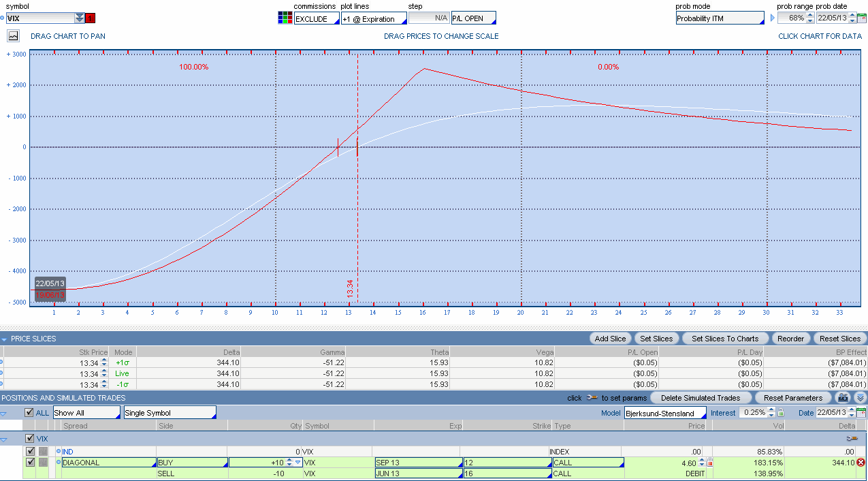Click the Interest rate lock icon
This screenshot has height=481, width=868.
pyautogui.click(x=781, y=413)
